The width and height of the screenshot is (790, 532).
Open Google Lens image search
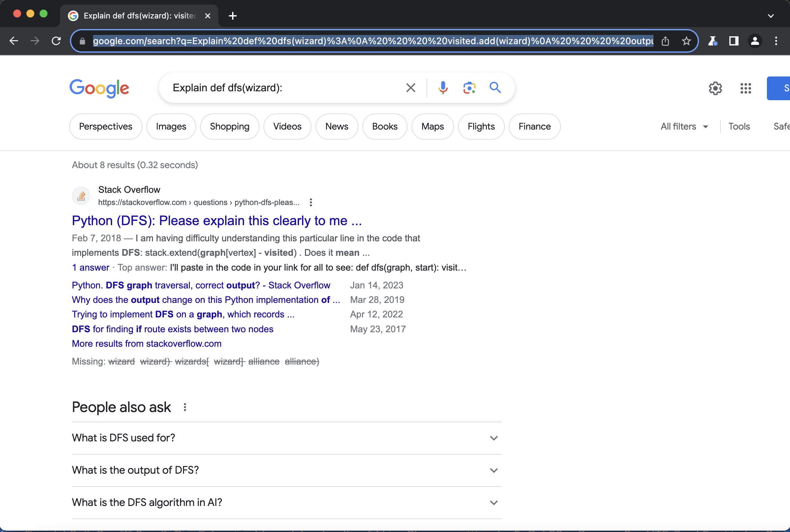tap(469, 88)
